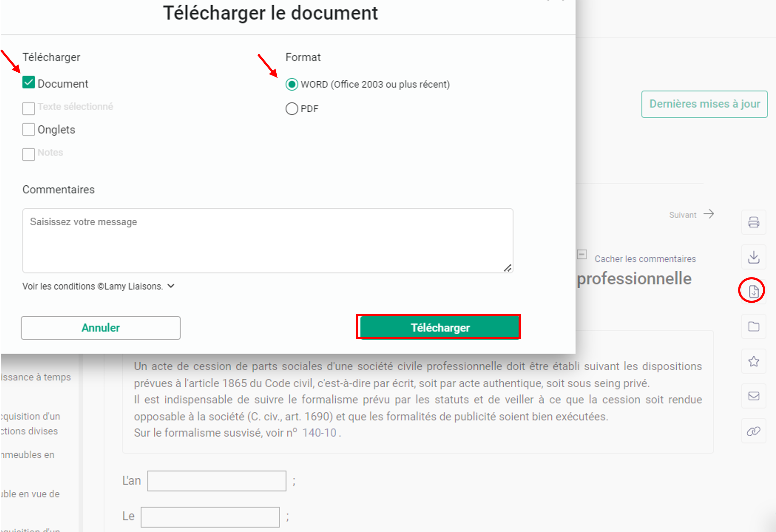
Task: Select the download icon on the right sidebar
Action: [x=754, y=257]
